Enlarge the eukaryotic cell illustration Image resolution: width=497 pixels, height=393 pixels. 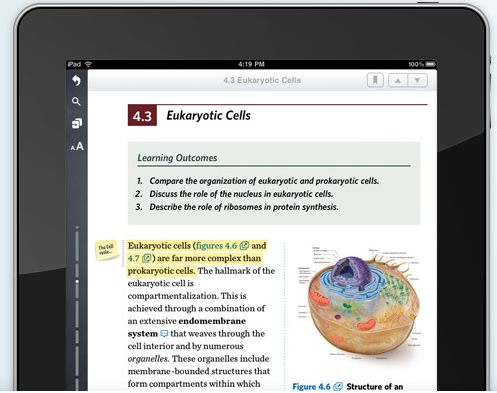point(359,303)
